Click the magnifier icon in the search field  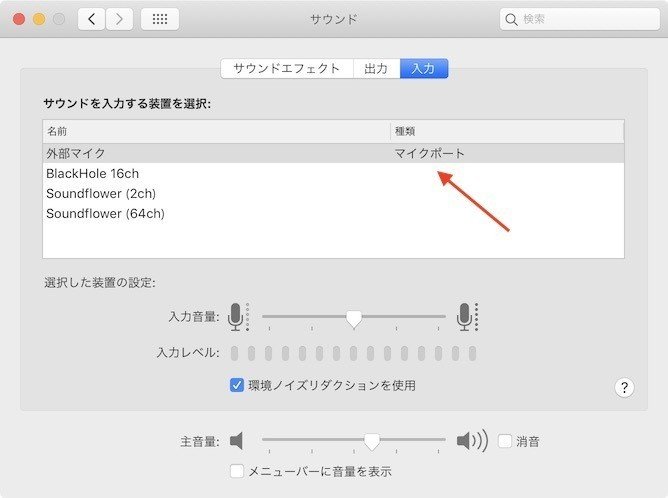(x=511, y=20)
